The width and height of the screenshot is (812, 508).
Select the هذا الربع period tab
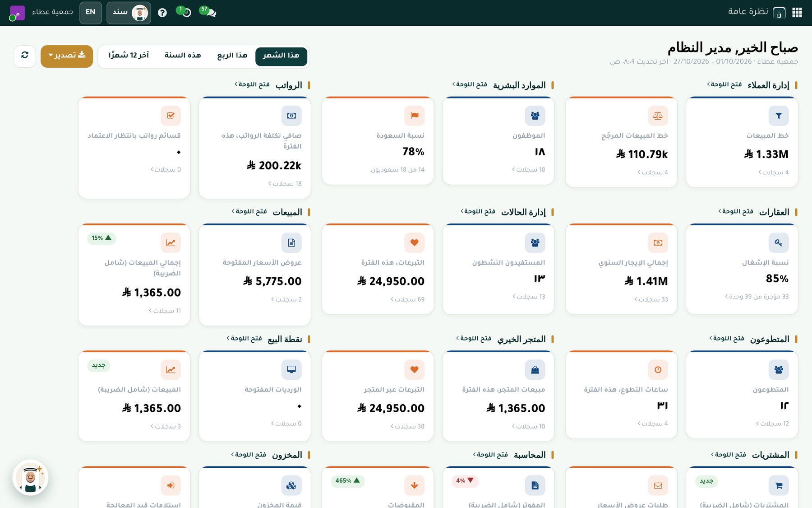[232, 56]
